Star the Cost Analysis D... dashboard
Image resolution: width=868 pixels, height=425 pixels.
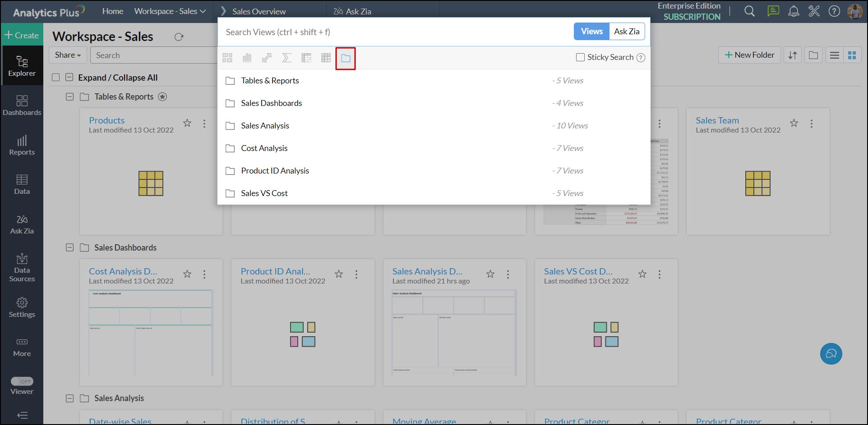coord(187,274)
